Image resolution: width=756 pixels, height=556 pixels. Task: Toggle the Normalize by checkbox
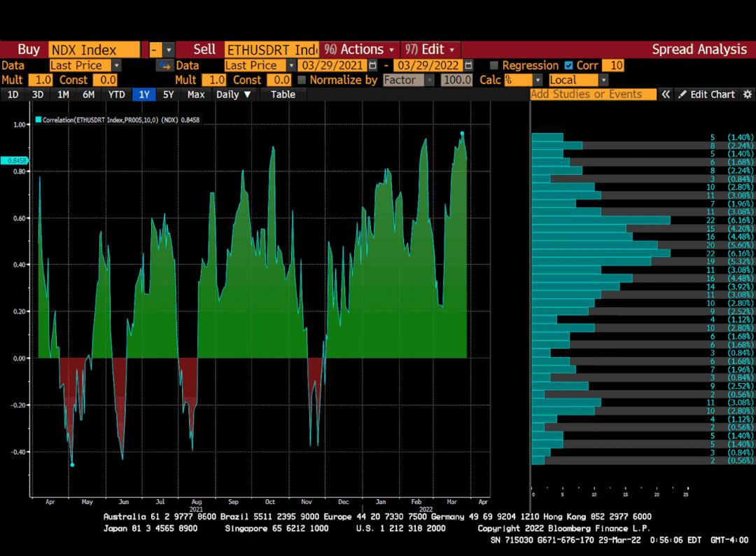click(302, 80)
